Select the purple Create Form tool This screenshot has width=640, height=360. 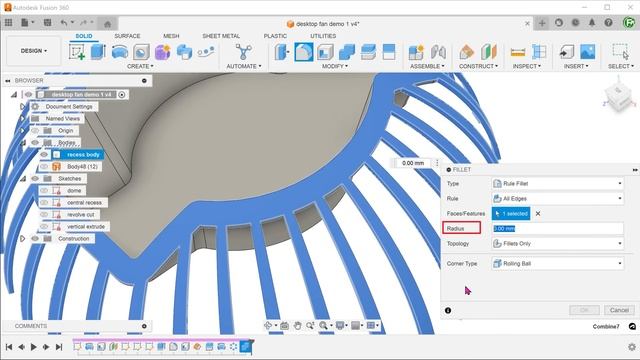(162, 52)
